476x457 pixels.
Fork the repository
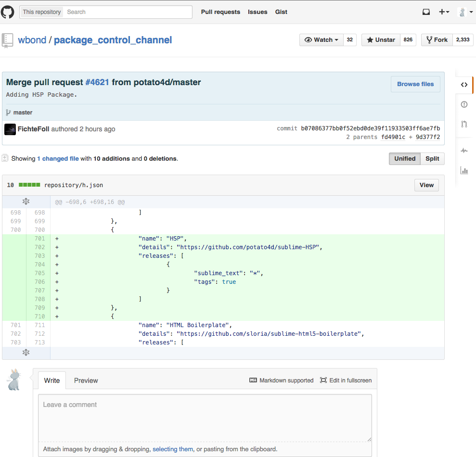pos(437,40)
